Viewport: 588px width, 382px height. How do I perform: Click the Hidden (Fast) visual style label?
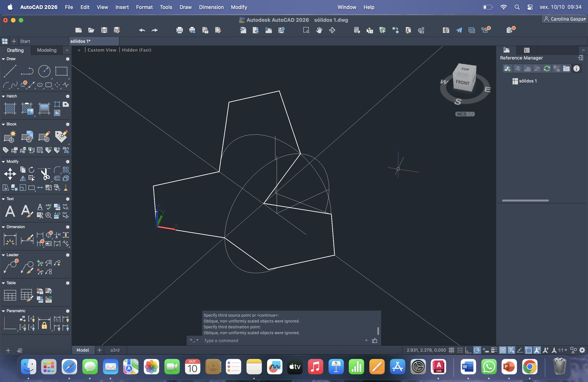[x=136, y=50]
